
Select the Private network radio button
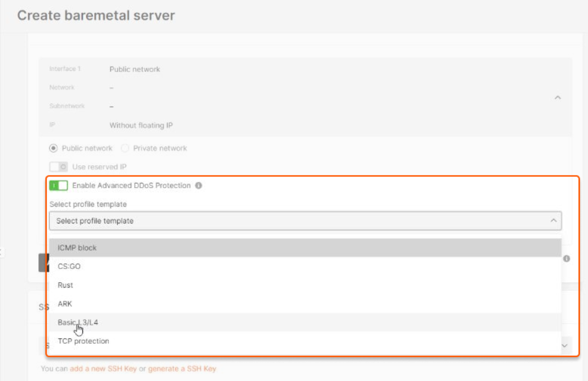(x=125, y=148)
